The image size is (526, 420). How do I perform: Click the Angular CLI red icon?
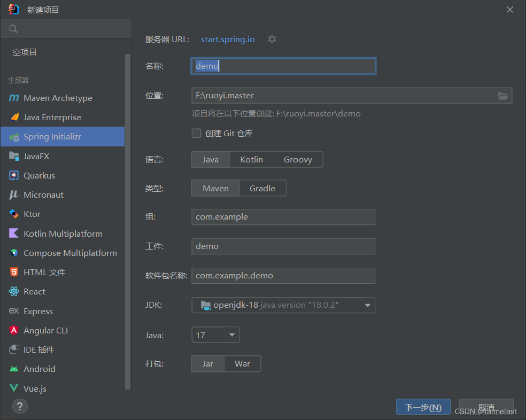[14, 330]
